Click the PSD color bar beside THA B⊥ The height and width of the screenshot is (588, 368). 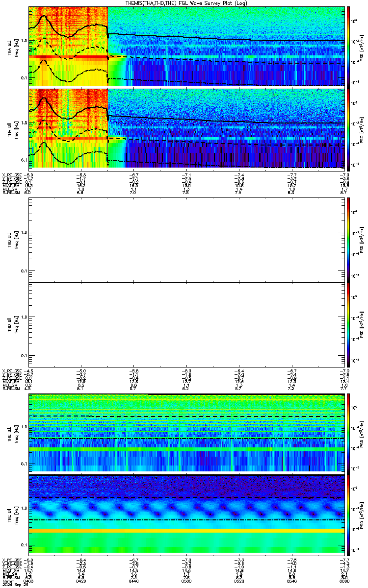click(348, 46)
